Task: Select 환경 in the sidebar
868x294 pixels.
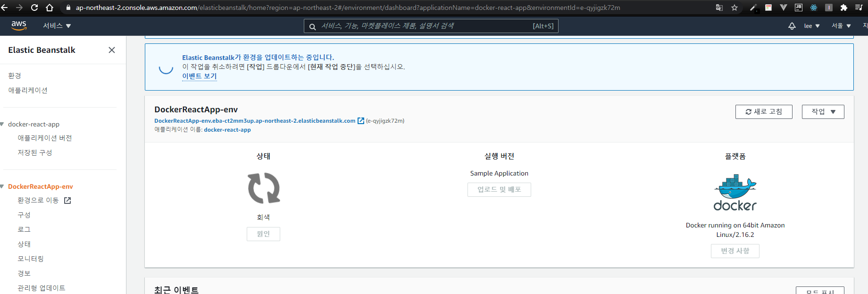Action: pos(15,76)
